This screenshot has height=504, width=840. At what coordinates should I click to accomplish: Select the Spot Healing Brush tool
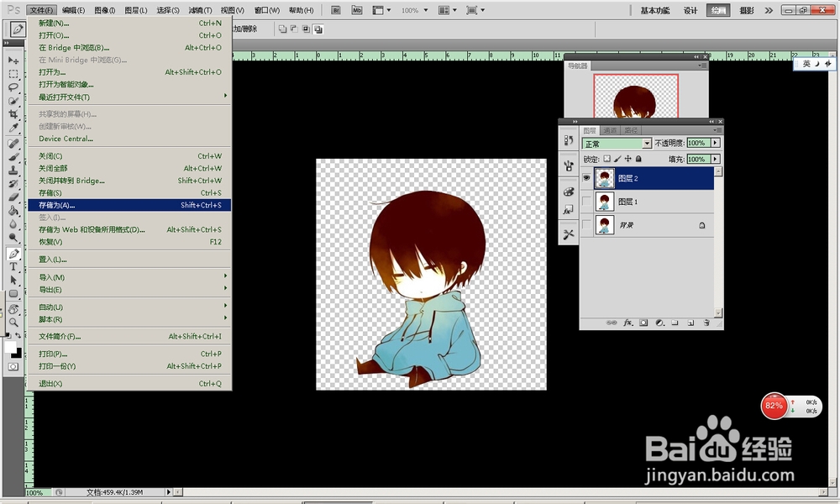coord(13,144)
